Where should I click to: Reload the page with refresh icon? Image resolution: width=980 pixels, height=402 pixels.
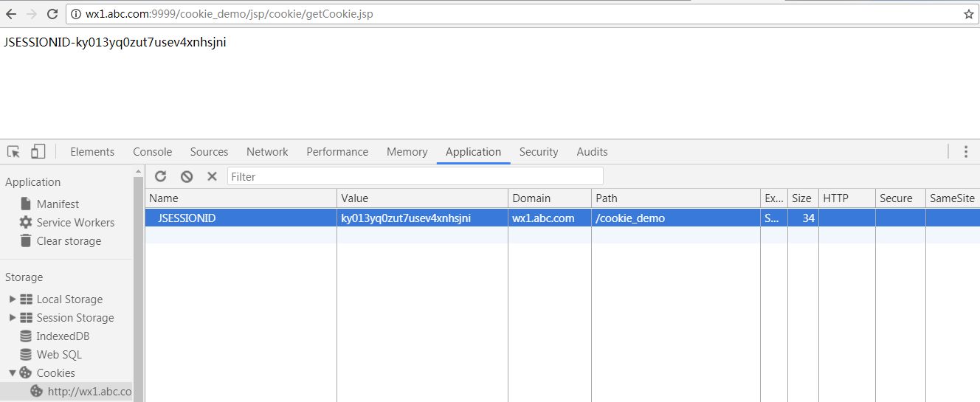pos(52,14)
